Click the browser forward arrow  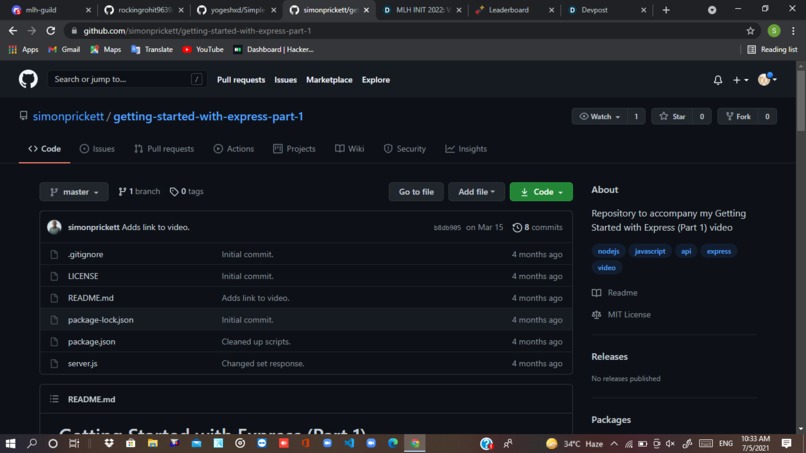(32, 31)
